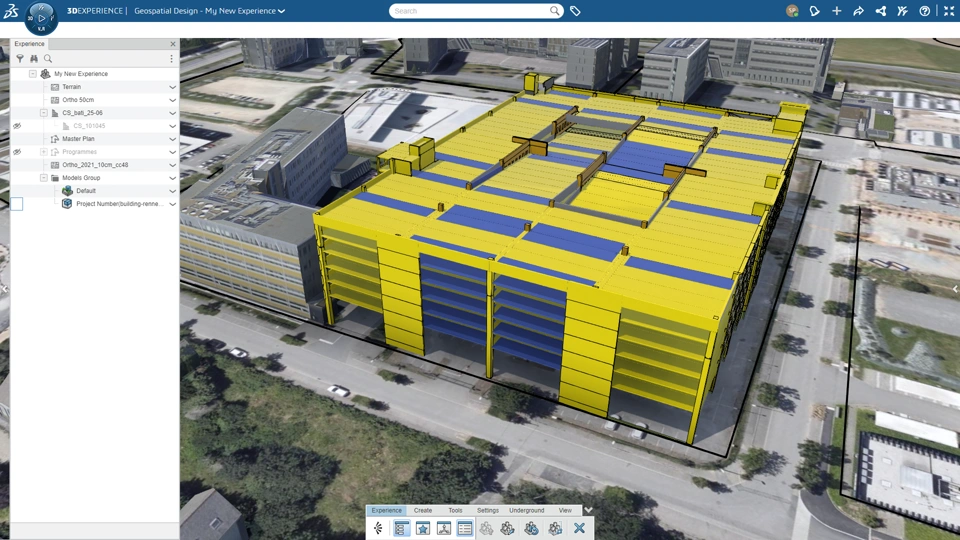The image size is (960, 540).
Task: Click the plus add icon in top bar
Action: click(836, 11)
